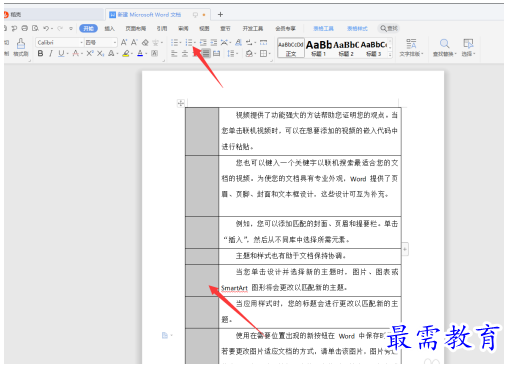
Task: Toggle justified paragraph alignment
Action: tap(206, 53)
